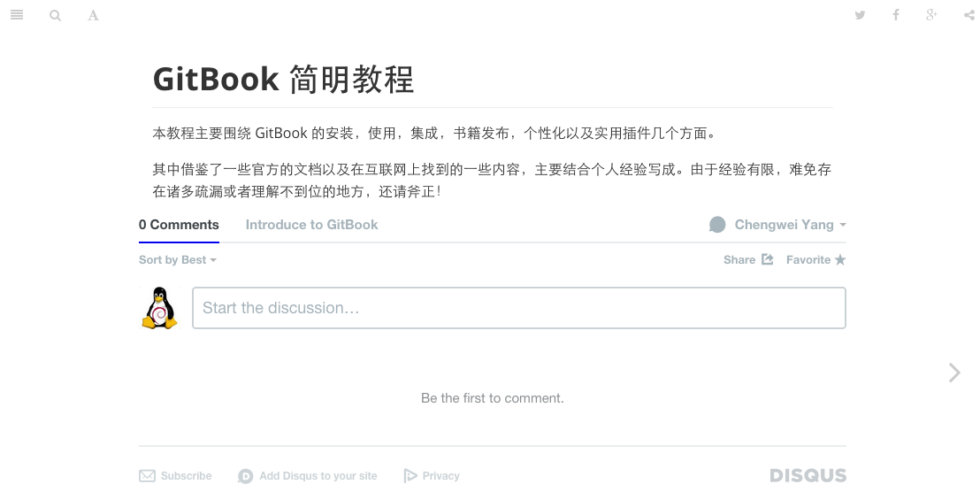Go to next page arrow
The width and height of the screenshot is (980, 492).
[x=954, y=373]
